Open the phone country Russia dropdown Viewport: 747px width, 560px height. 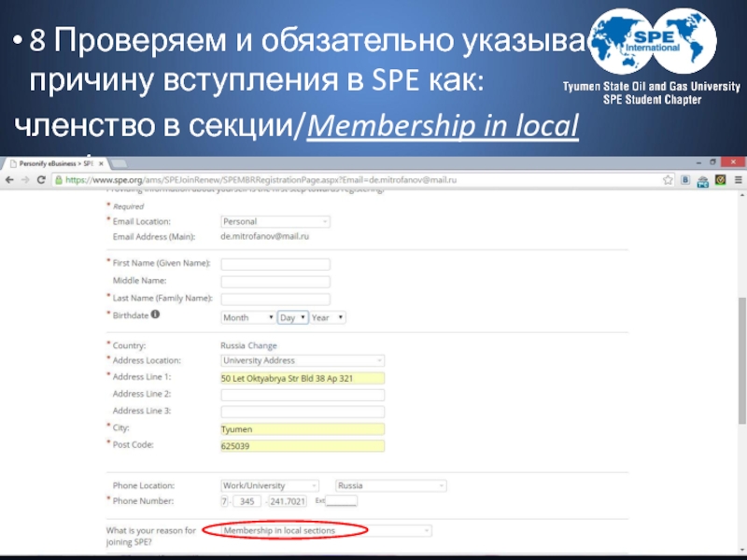(x=391, y=485)
